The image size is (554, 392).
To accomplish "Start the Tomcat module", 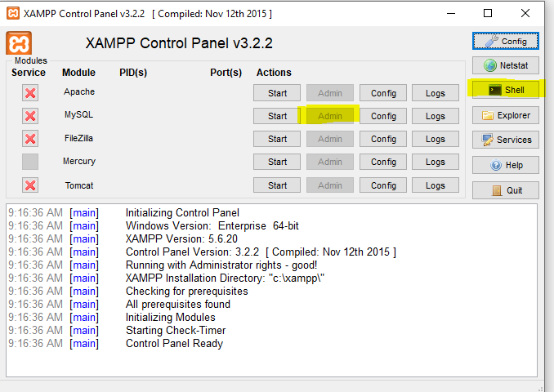I will [x=277, y=185].
